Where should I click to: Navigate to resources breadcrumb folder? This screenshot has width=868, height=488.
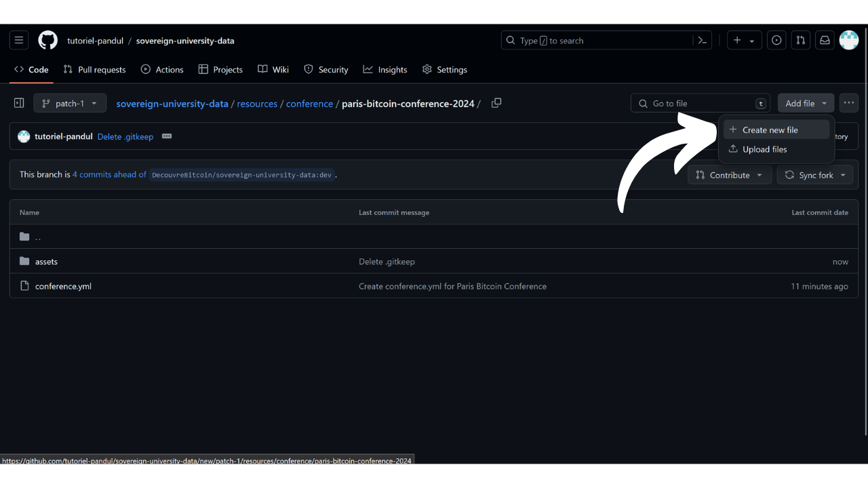(257, 104)
